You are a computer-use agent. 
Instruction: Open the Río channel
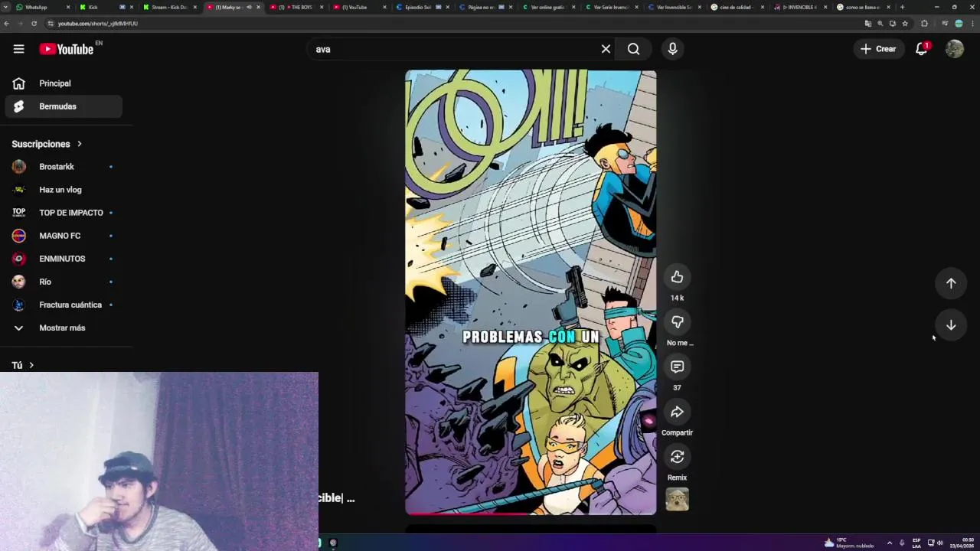click(64, 282)
